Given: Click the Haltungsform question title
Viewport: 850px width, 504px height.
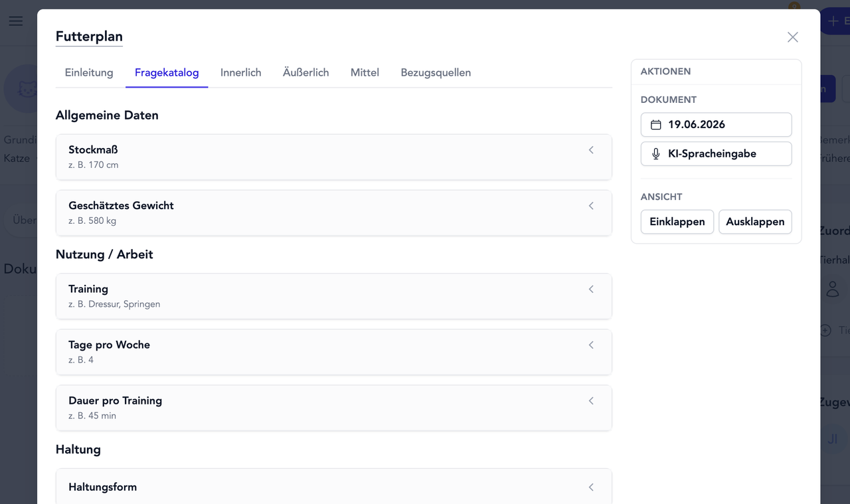Looking at the screenshot, I should (102, 487).
